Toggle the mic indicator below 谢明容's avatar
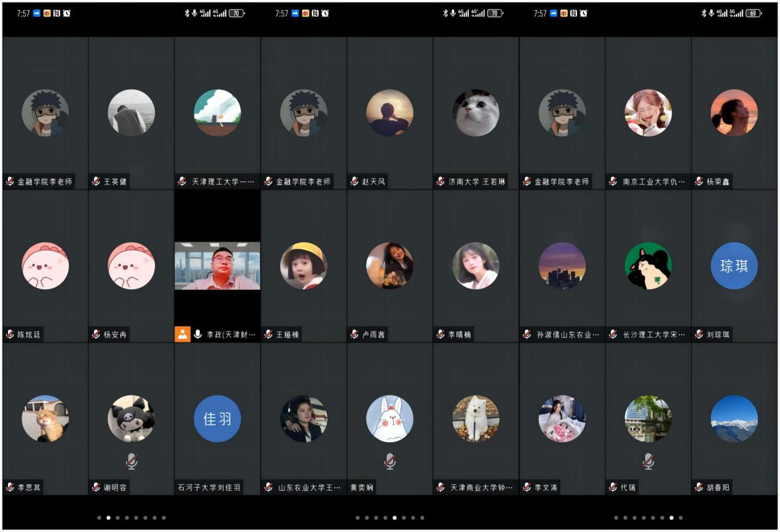Viewport: 780px width, 532px height. 131,461
